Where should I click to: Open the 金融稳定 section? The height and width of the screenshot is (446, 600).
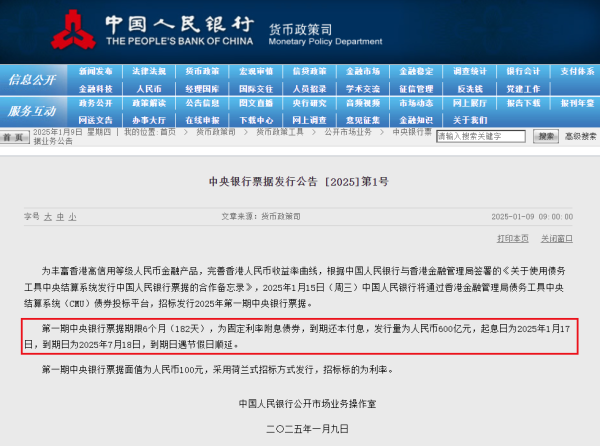coord(416,71)
